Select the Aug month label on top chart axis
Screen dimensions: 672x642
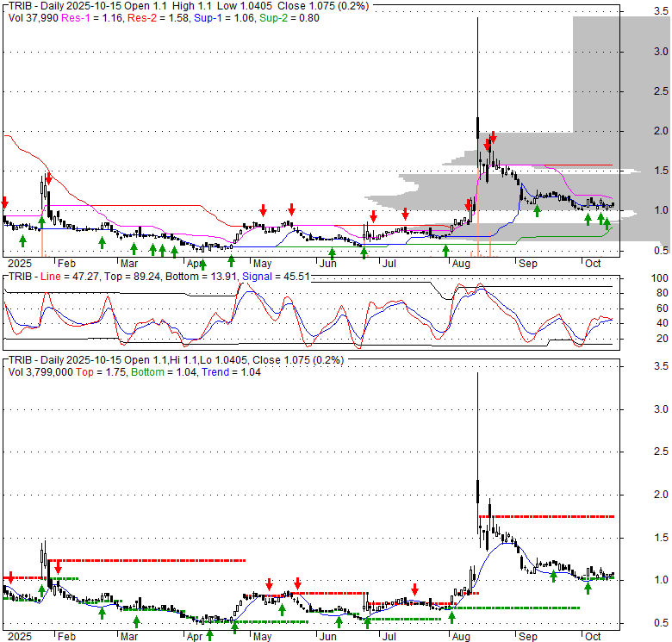461,262
